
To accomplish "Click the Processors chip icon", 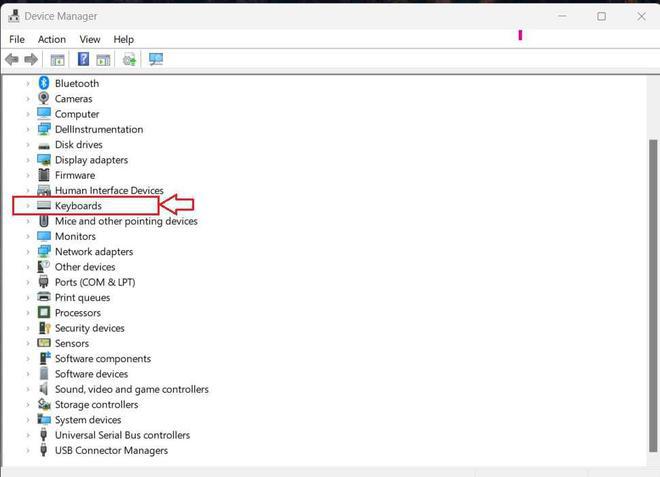I will [x=44, y=312].
